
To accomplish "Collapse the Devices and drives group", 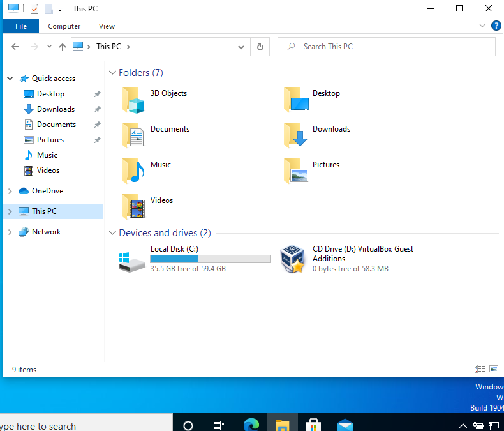I will 112,233.
